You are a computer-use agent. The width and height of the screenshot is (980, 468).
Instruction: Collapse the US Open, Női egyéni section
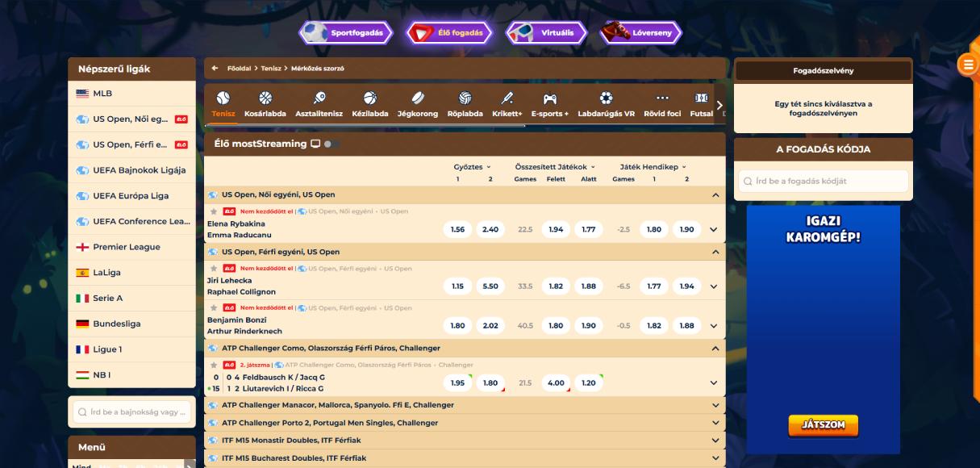(715, 194)
